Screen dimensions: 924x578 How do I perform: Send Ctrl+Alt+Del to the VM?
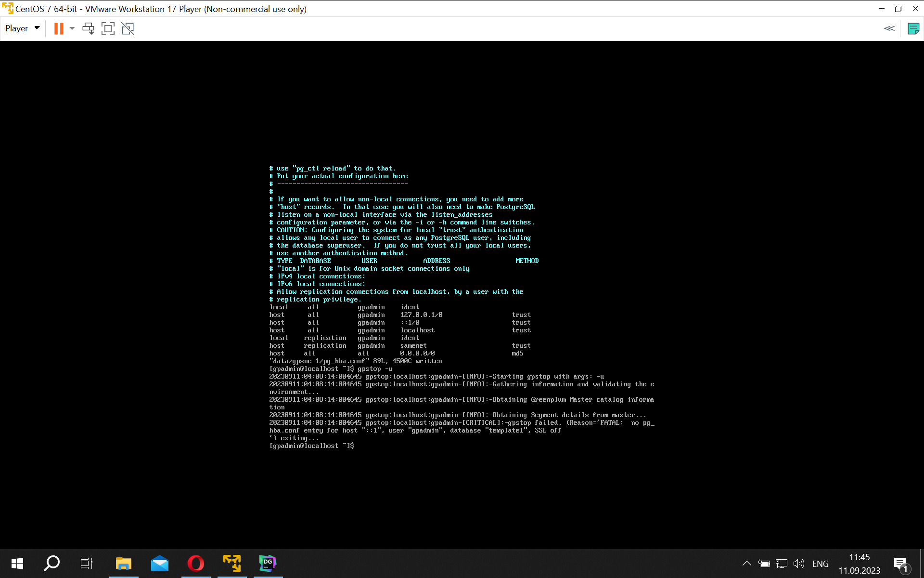click(x=88, y=28)
